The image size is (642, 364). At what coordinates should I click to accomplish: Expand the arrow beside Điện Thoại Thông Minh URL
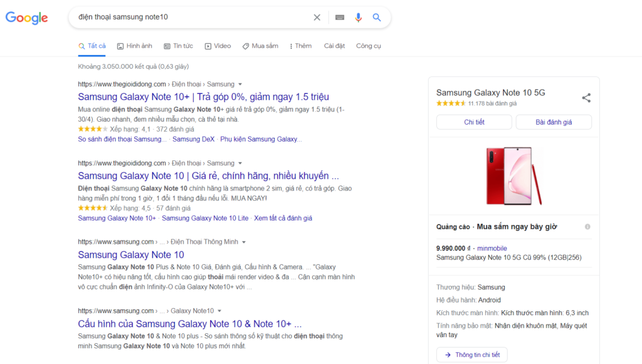click(x=244, y=242)
